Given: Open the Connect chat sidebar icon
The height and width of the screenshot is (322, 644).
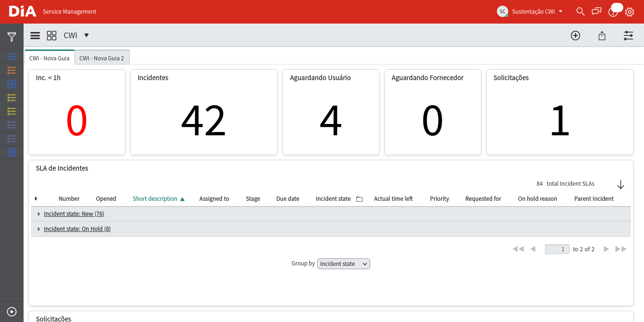Looking at the screenshot, I should click(597, 11).
